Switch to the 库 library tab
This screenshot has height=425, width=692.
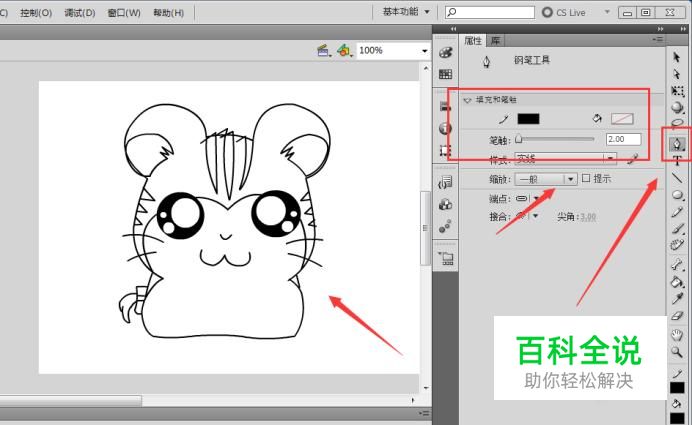pyautogui.click(x=496, y=41)
